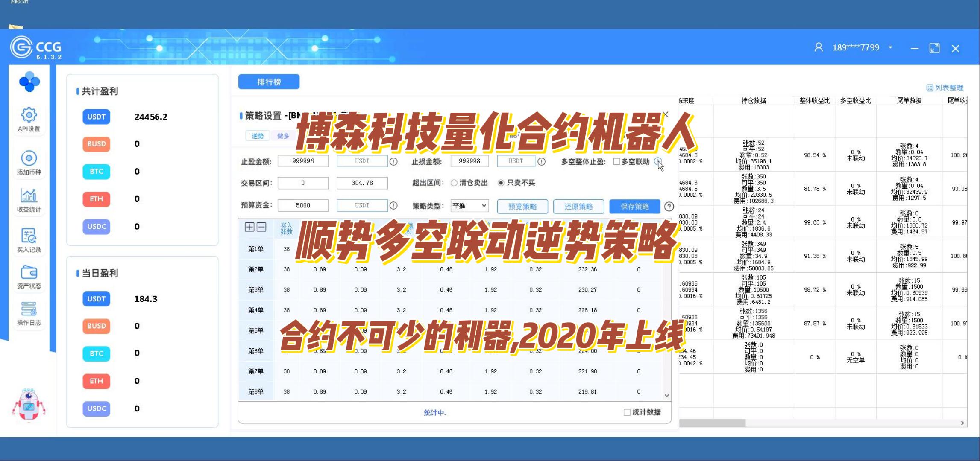The height and width of the screenshot is (461, 980).
Task: Switch to 做多 tab
Action: 283,136
